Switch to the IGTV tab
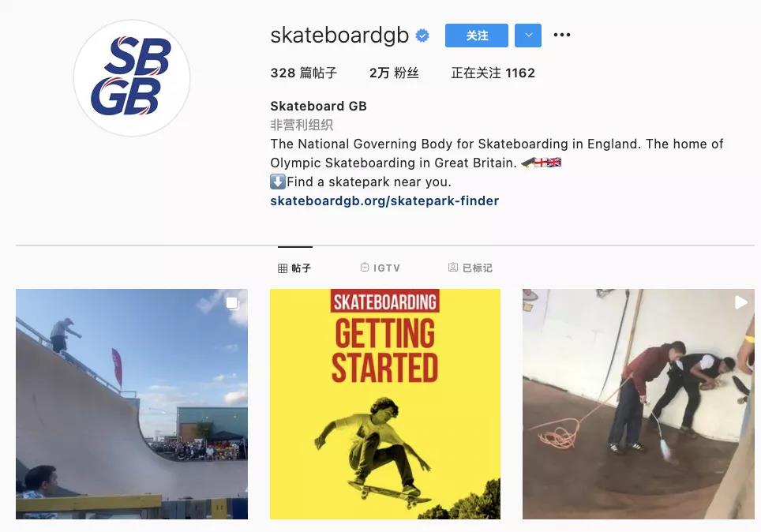The height and width of the screenshot is (532, 761). click(x=380, y=268)
